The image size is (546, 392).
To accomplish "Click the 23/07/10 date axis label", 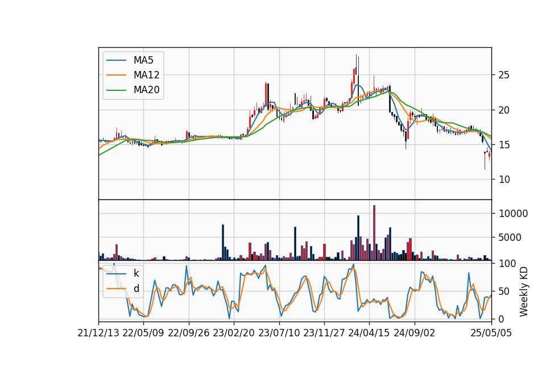I will (279, 333).
